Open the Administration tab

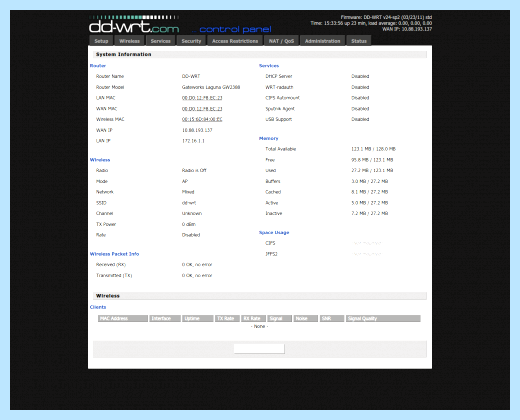point(322,41)
